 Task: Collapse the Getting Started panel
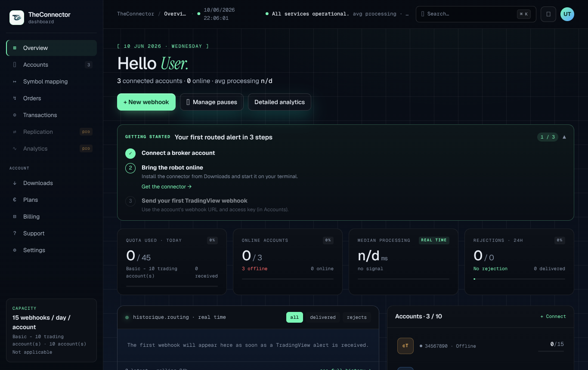[x=564, y=137]
